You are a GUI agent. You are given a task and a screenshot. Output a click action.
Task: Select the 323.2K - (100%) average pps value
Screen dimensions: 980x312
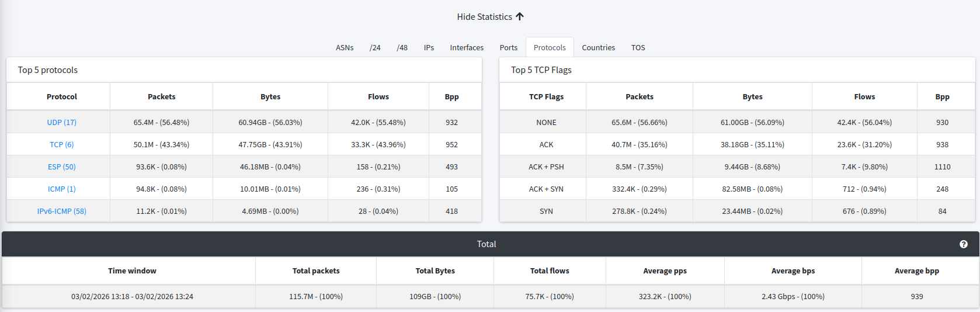tap(665, 297)
